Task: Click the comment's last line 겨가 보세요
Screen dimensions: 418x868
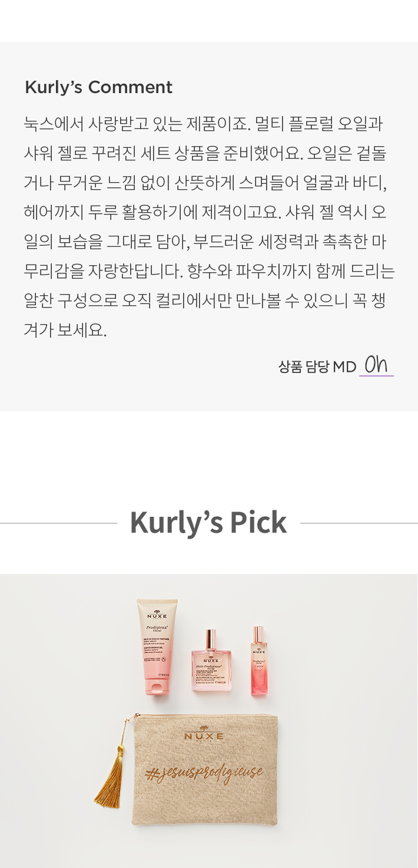Action: [65, 330]
